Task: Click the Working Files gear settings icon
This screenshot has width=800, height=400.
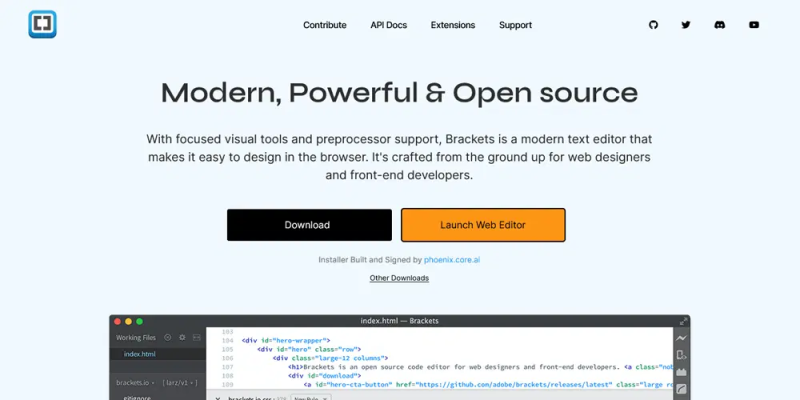Action: tap(182, 337)
